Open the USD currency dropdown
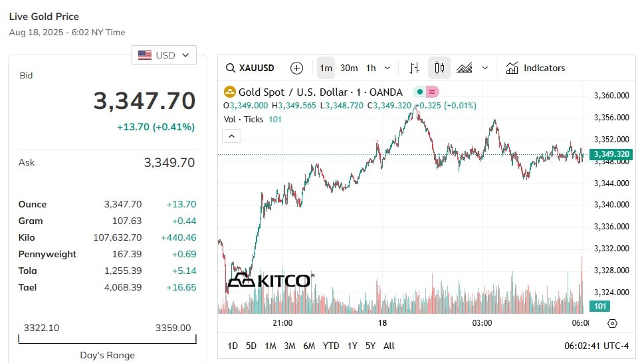The image size is (644, 363). pos(164,55)
